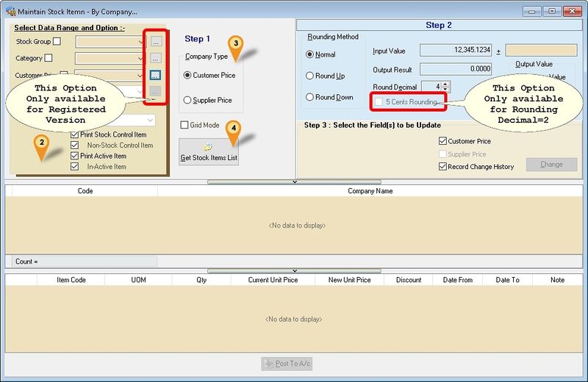Select the Supplier Price company type
Viewport: 588px width, 382px height.
(x=187, y=100)
